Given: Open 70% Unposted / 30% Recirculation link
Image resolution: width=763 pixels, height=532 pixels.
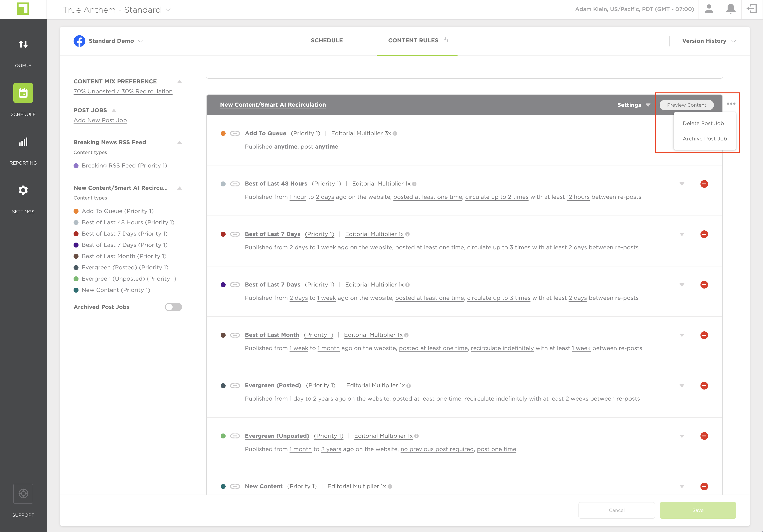Looking at the screenshot, I should (x=123, y=91).
